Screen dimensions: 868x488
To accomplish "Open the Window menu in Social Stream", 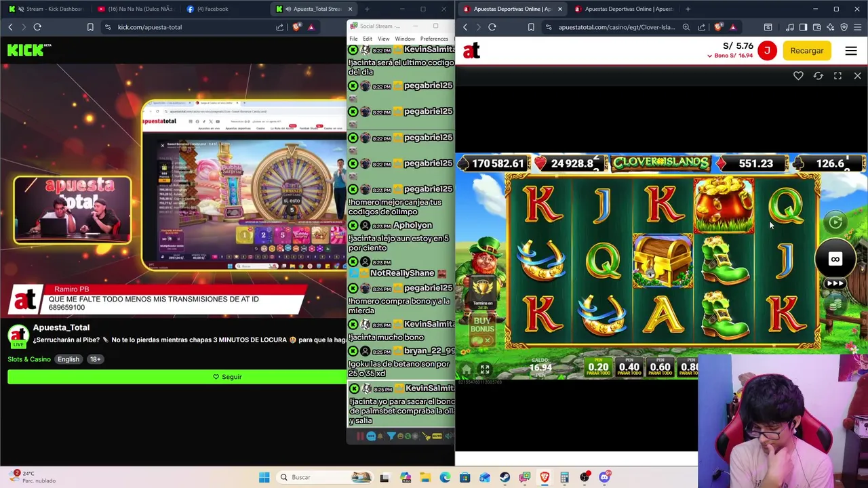I will pos(405,39).
